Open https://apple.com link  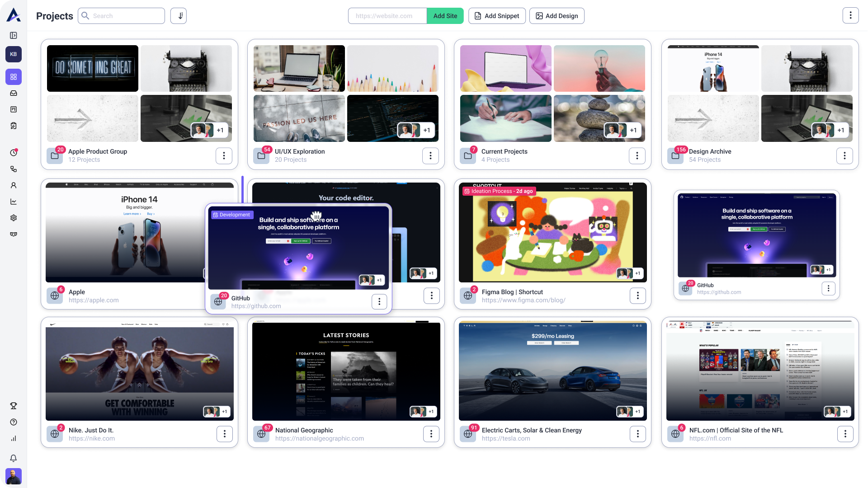click(x=94, y=300)
